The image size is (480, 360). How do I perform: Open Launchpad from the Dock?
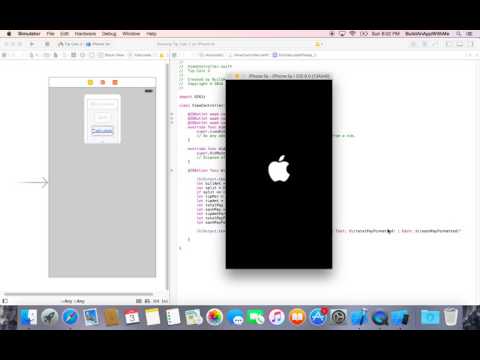[50, 317]
